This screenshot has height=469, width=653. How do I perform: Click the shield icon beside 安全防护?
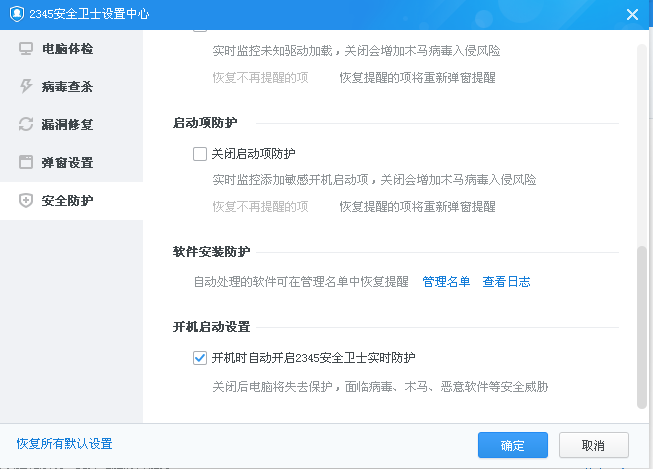[x=26, y=200]
